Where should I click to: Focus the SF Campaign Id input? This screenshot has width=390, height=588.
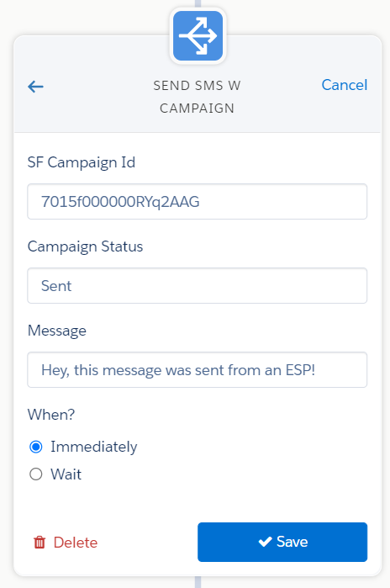[197, 201]
